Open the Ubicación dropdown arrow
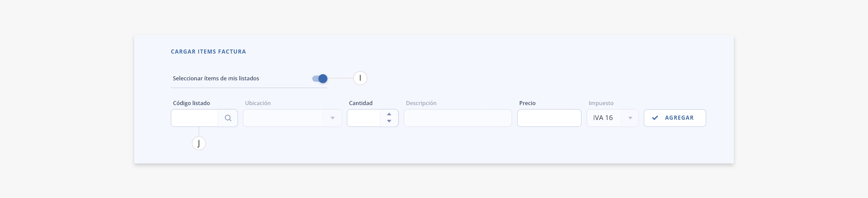The height and width of the screenshot is (198, 868). 332,118
